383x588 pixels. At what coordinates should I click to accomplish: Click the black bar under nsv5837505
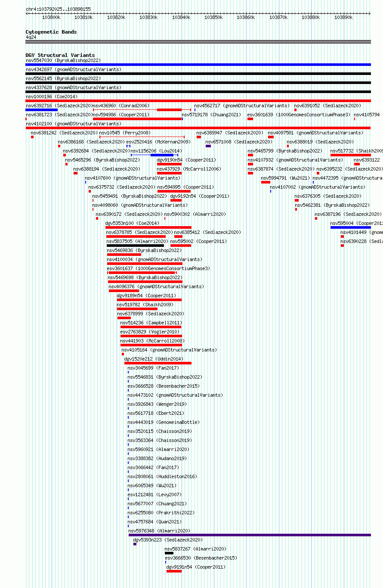click(x=135, y=246)
